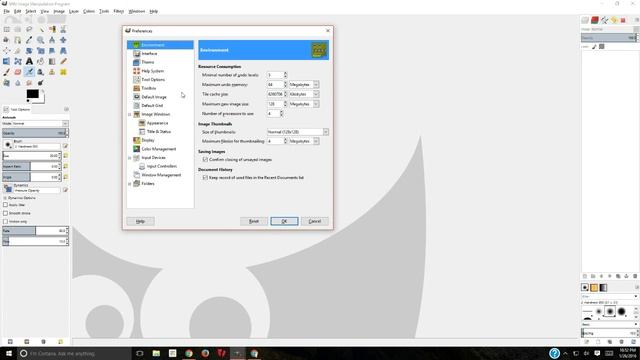Open the Size of thumbnails dropdown
Viewport: 640px width, 360px height.
point(298,132)
